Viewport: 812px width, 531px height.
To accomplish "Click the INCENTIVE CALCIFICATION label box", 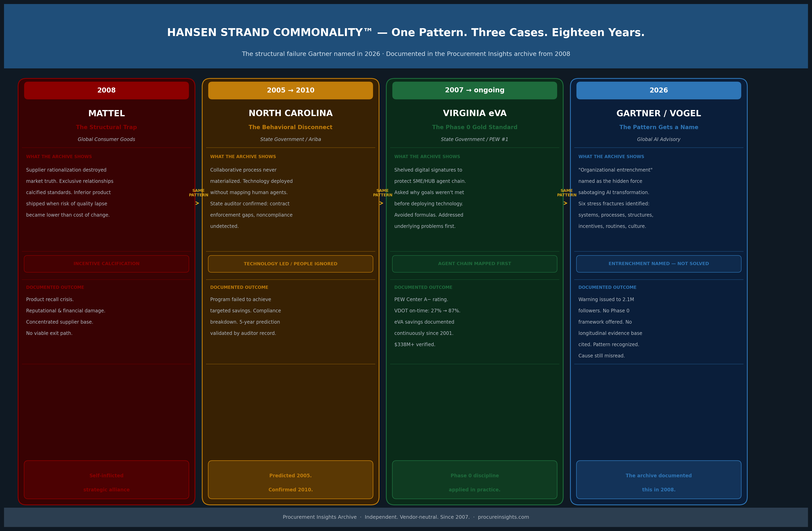I will coord(106,264).
